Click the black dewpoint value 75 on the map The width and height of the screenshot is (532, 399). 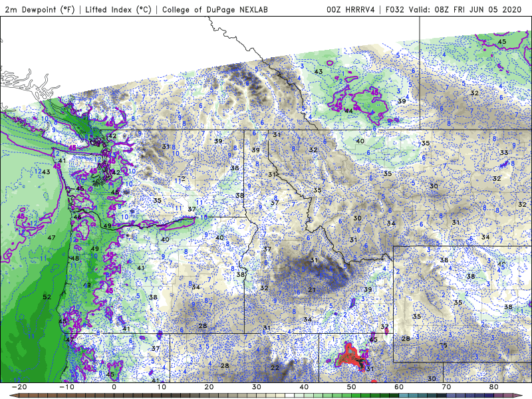point(443,345)
